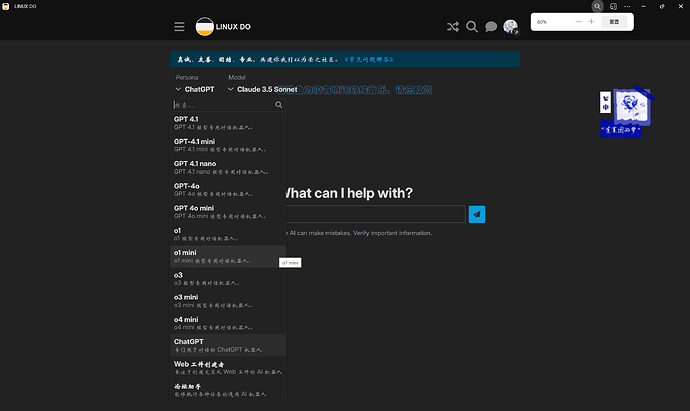The height and width of the screenshot is (411, 690).
Task: Select the o1 persona entry
Action: 228,234
